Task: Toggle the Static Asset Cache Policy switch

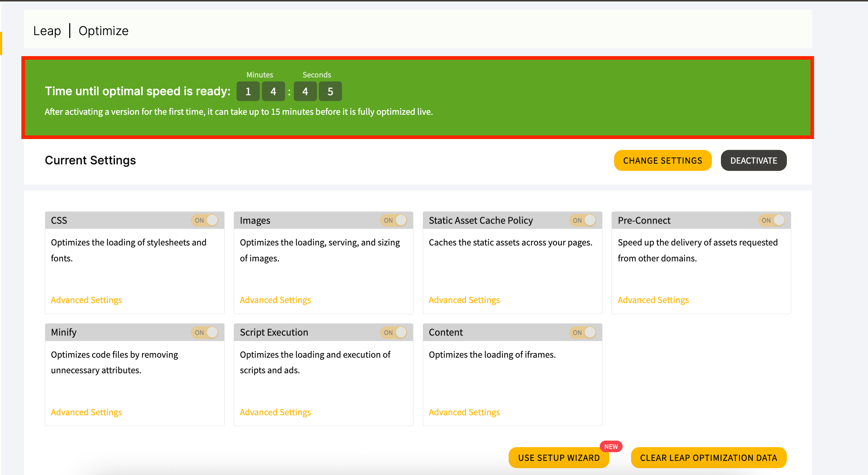Action: pos(583,220)
